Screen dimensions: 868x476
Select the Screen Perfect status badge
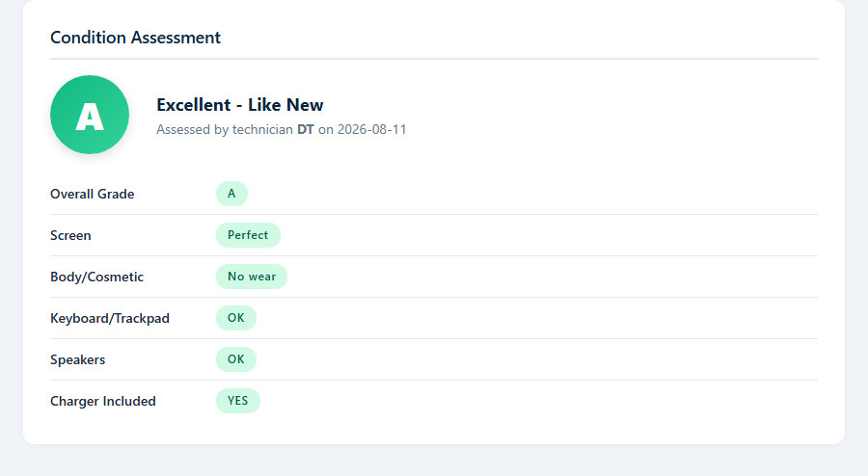coord(248,235)
